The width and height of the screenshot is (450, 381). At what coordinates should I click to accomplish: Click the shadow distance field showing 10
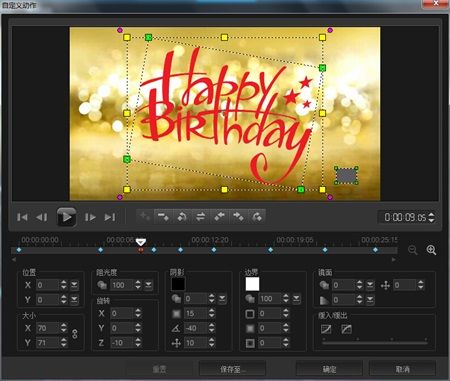pyautogui.click(x=195, y=343)
